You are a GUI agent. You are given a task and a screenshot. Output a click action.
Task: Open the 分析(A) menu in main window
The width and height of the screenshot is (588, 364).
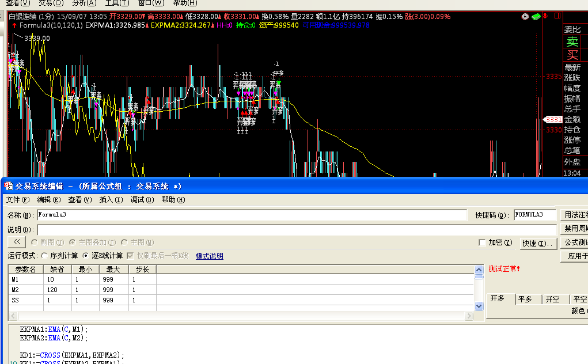click(x=84, y=3)
